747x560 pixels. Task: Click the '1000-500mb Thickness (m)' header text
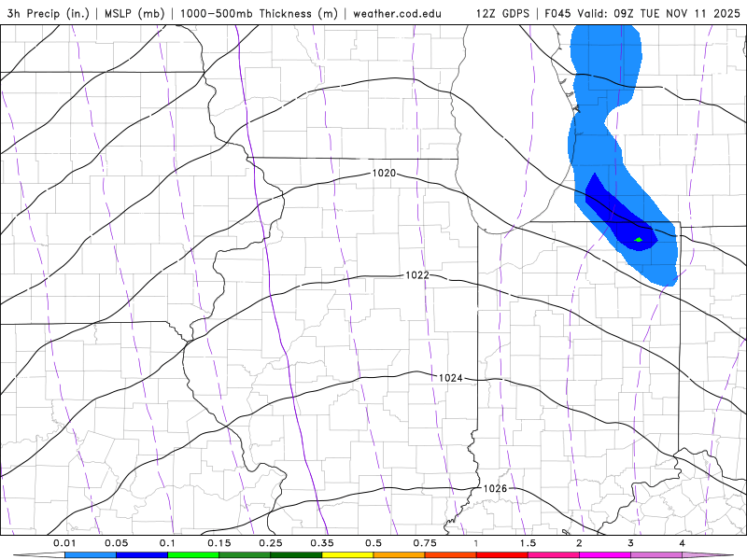tap(259, 13)
